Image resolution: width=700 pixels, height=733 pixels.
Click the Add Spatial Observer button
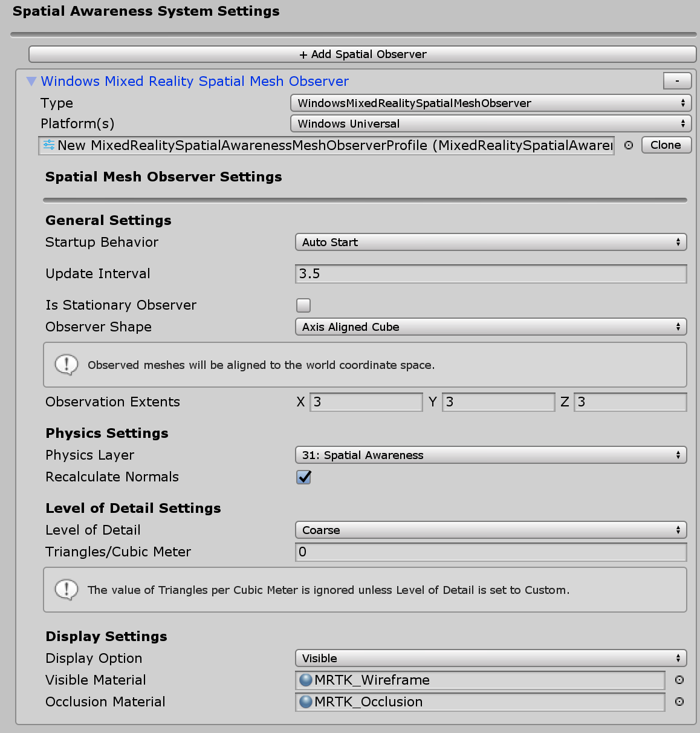coord(363,54)
